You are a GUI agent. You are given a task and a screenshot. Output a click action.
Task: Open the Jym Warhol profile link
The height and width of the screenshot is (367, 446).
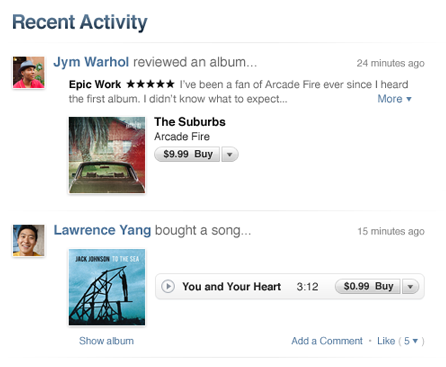point(91,62)
